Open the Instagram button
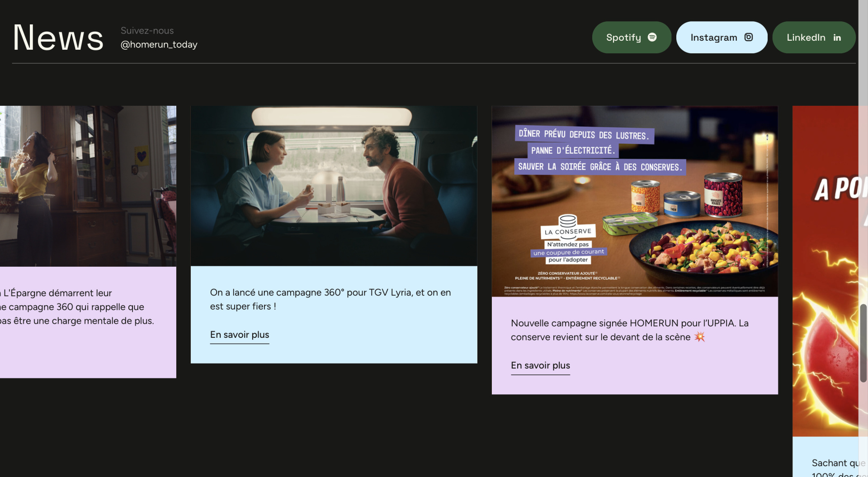The image size is (868, 477). click(722, 38)
